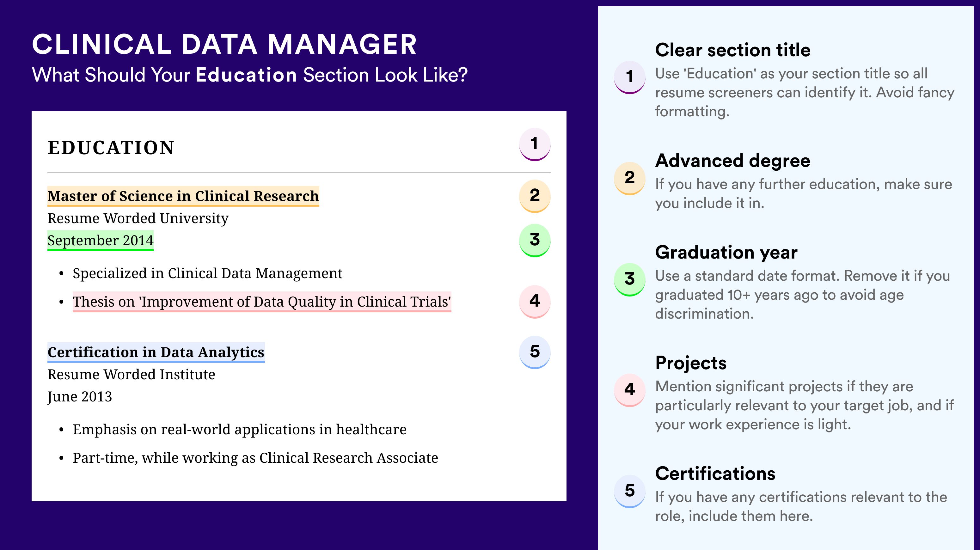Click badge 2 next to Advanced degree
980x550 pixels.
pos(630,178)
